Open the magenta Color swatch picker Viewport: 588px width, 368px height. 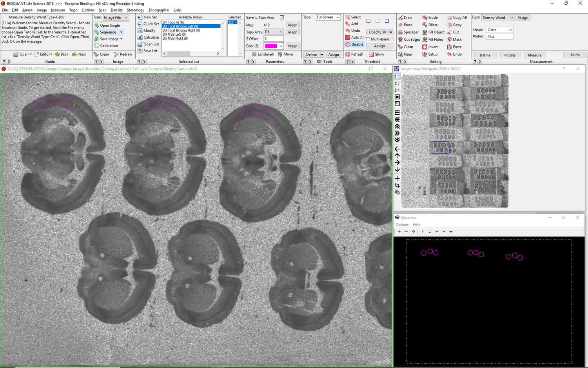273,46
